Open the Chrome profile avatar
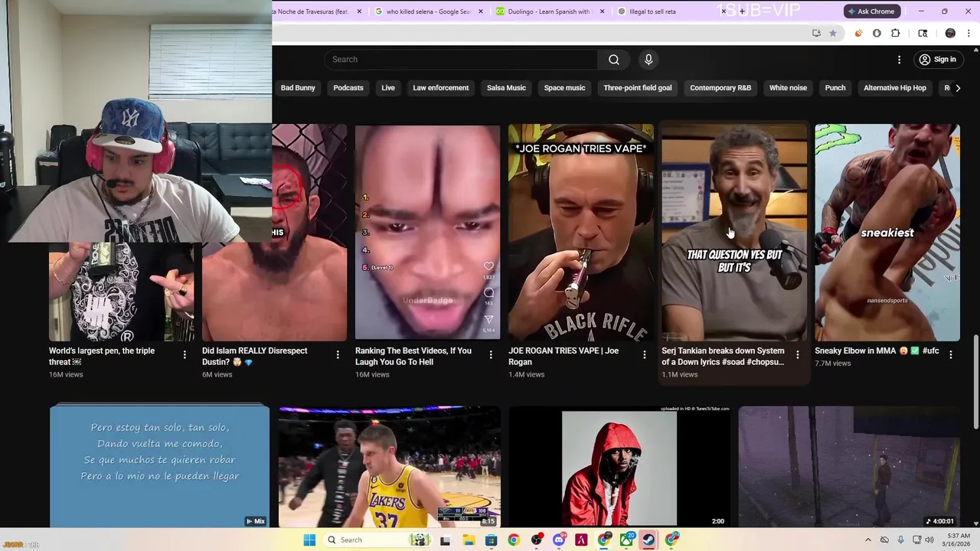The image size is (980, 551). click(x=950, y=33)
